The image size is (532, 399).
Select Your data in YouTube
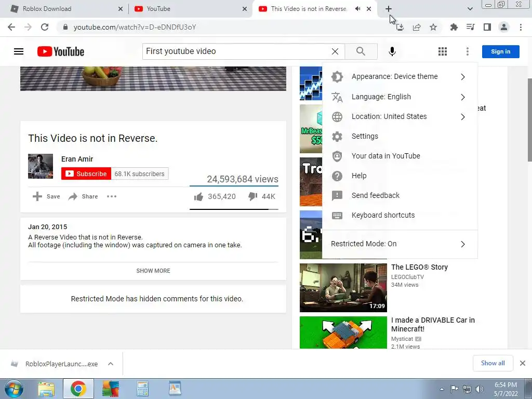tap(400, 156)
